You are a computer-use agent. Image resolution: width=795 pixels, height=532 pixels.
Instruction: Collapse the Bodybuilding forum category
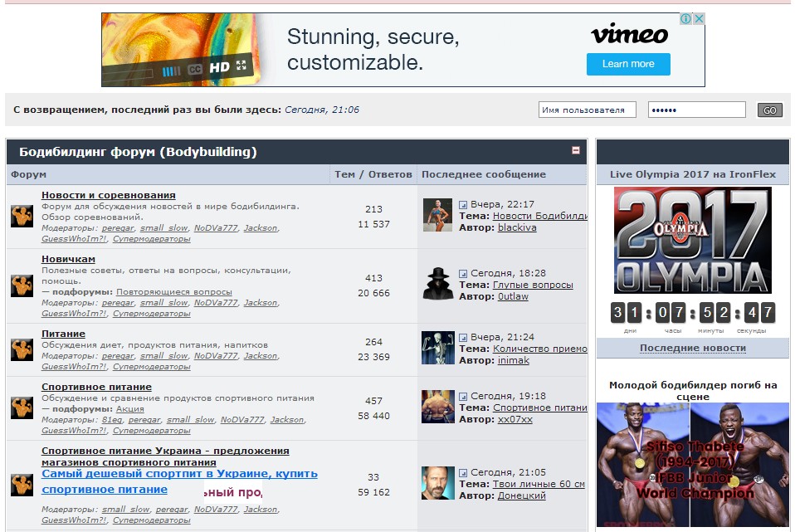pyautogui.click(x=576, y=151)
